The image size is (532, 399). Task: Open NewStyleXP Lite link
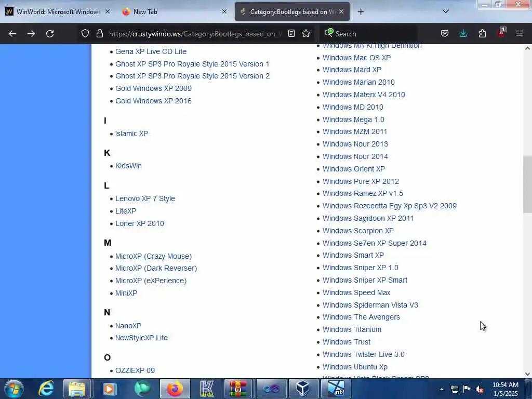click(x=141, y=338)
